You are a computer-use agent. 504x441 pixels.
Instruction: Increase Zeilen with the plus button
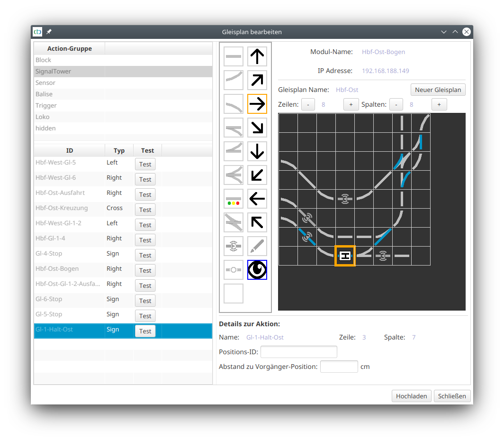click(x=351, y=104)
